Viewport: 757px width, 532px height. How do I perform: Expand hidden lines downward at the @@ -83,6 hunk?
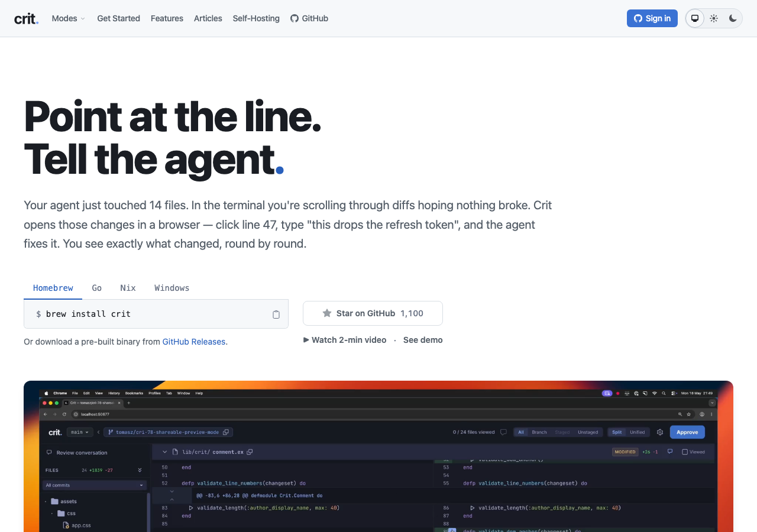coord(172,491)
